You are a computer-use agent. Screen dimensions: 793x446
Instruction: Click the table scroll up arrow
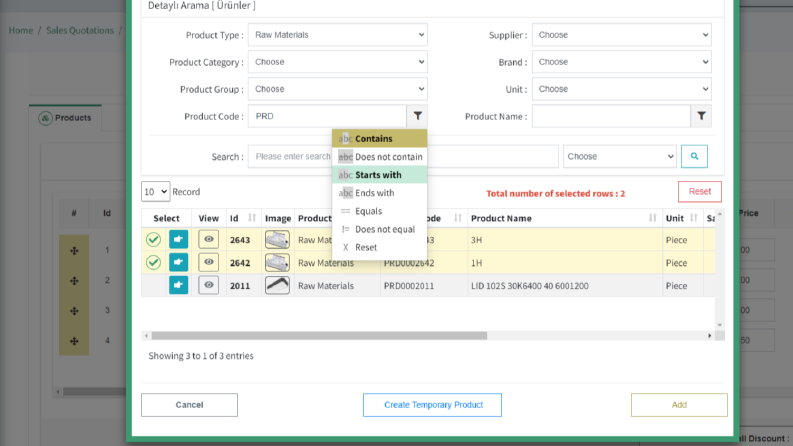click(x=720, y=214)
